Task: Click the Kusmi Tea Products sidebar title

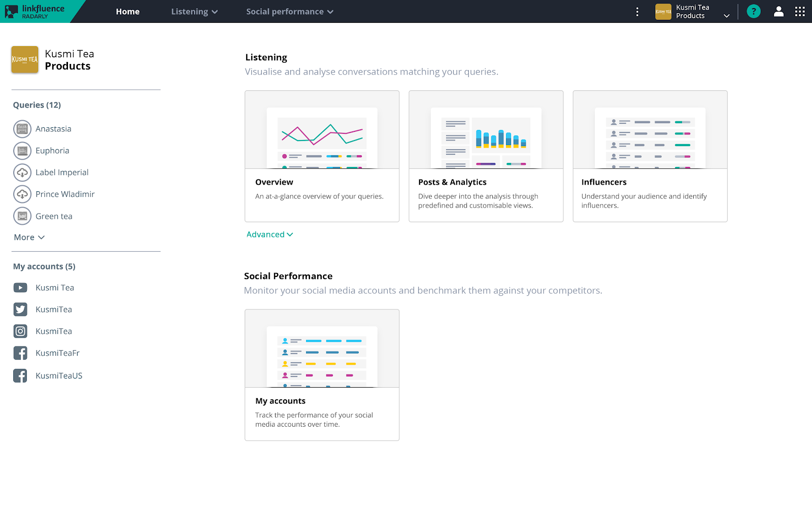Action: point(70,60)
